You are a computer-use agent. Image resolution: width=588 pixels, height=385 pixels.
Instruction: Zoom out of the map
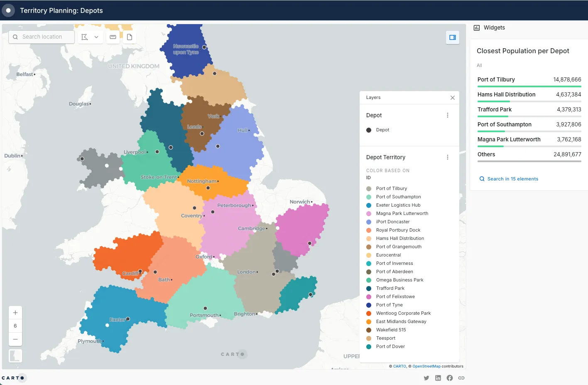(15, 339)
